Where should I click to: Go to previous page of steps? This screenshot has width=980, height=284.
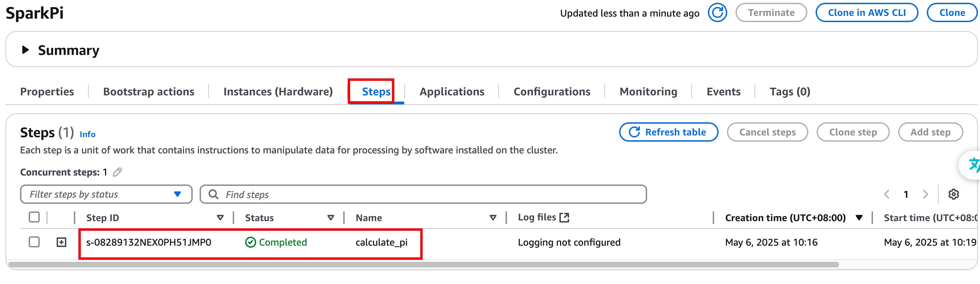(886, 194)
